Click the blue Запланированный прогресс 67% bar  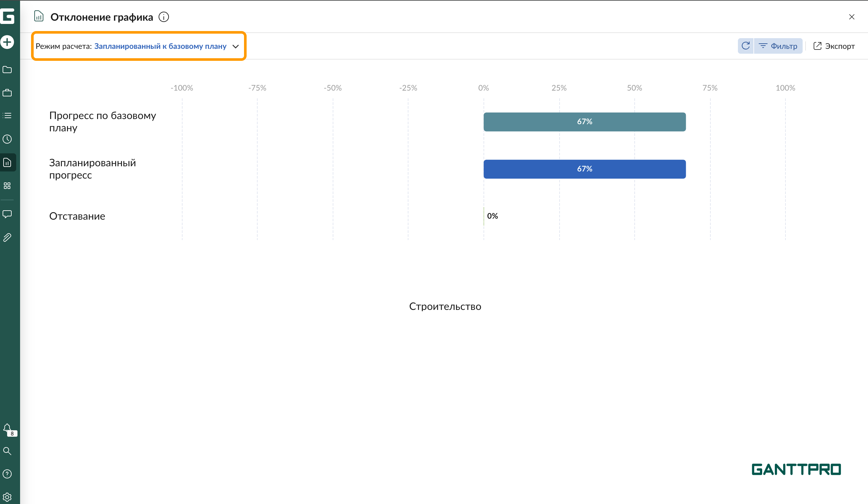pos(584,169)
